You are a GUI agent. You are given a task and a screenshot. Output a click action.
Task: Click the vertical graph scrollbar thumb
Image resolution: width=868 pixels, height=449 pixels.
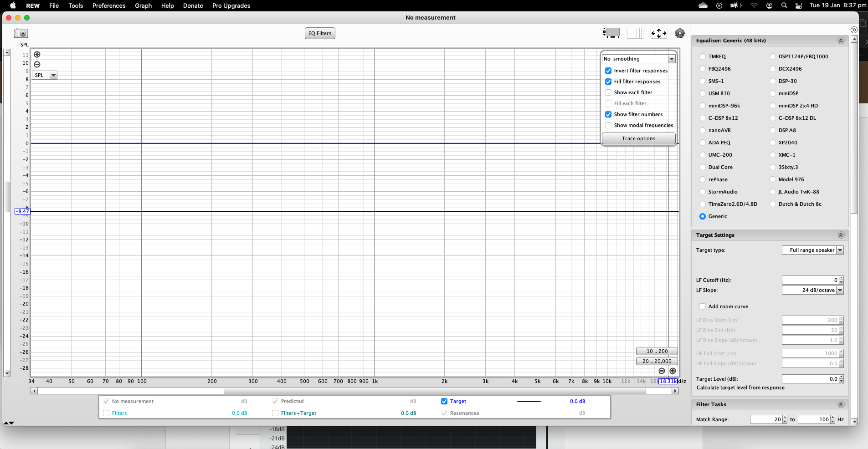coord(7,197)
